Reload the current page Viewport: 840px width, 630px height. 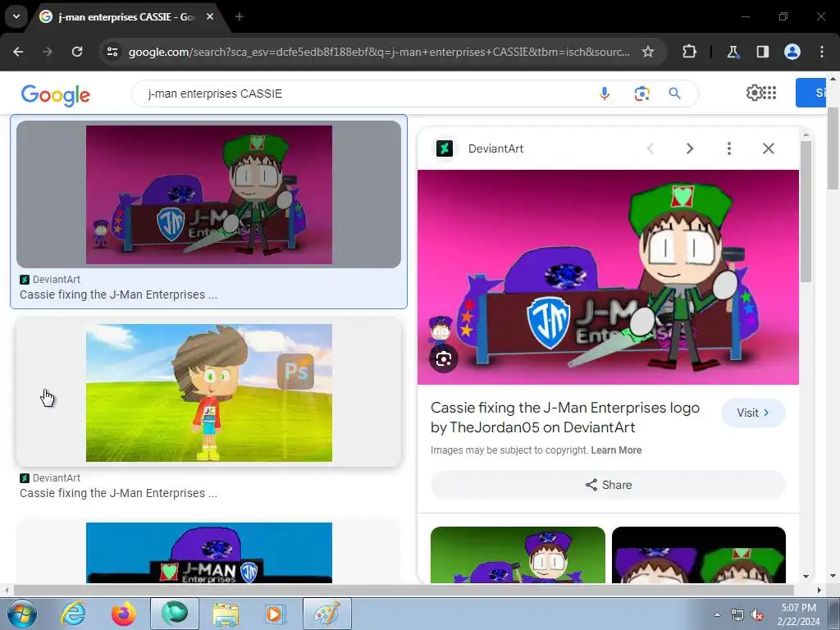coord(77,52)
